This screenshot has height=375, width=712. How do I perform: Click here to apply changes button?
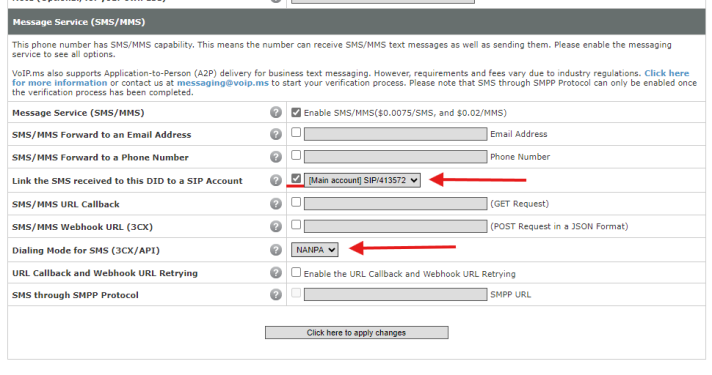[356, 332]
